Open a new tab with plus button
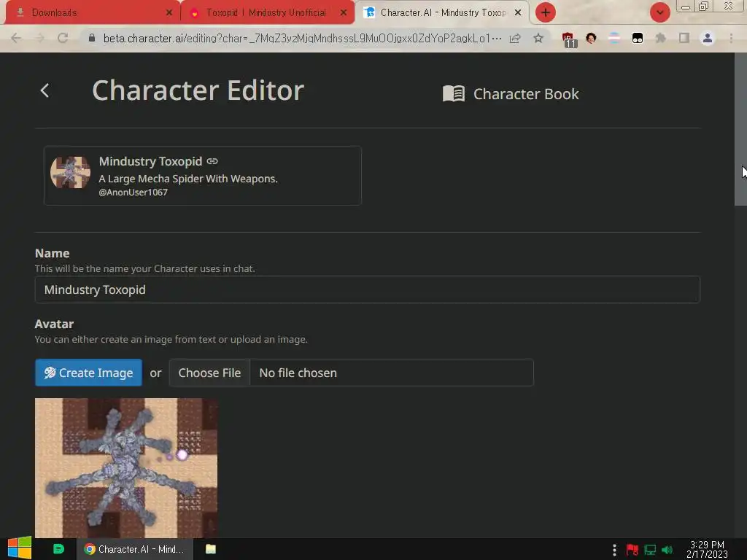Screen dimensions: 747x560 (x=546, y=12)
